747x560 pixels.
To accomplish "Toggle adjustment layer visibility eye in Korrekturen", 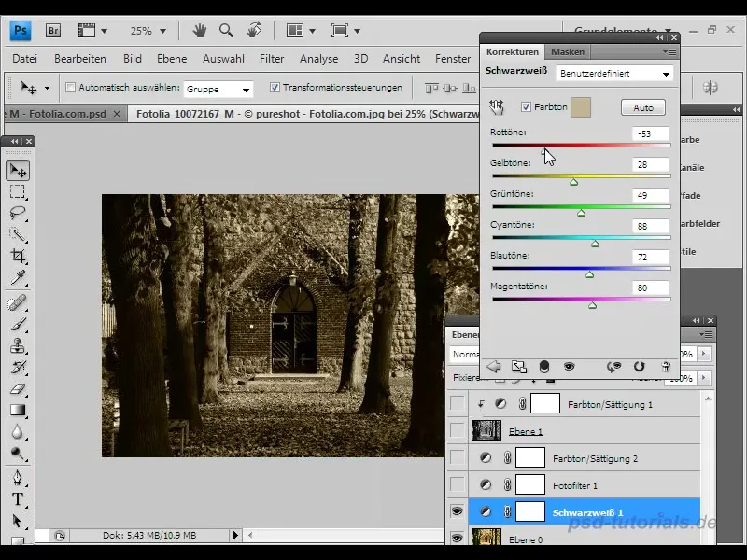I will point(569,366).
